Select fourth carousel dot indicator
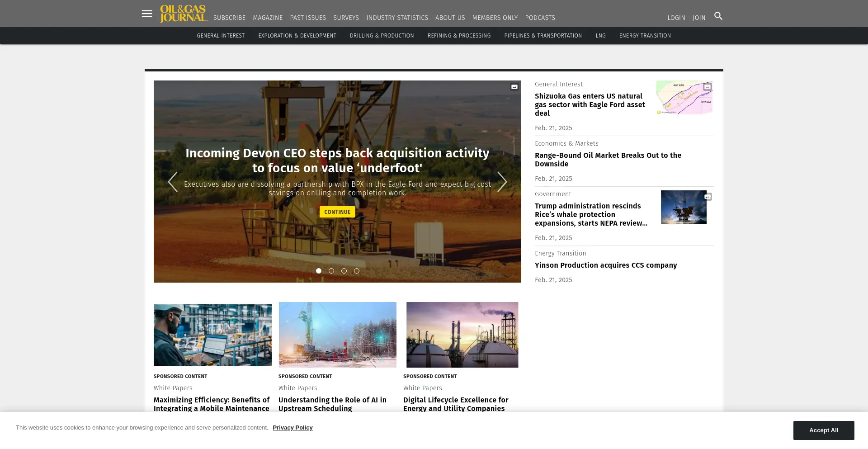The image size is (868, 449). 357,271
